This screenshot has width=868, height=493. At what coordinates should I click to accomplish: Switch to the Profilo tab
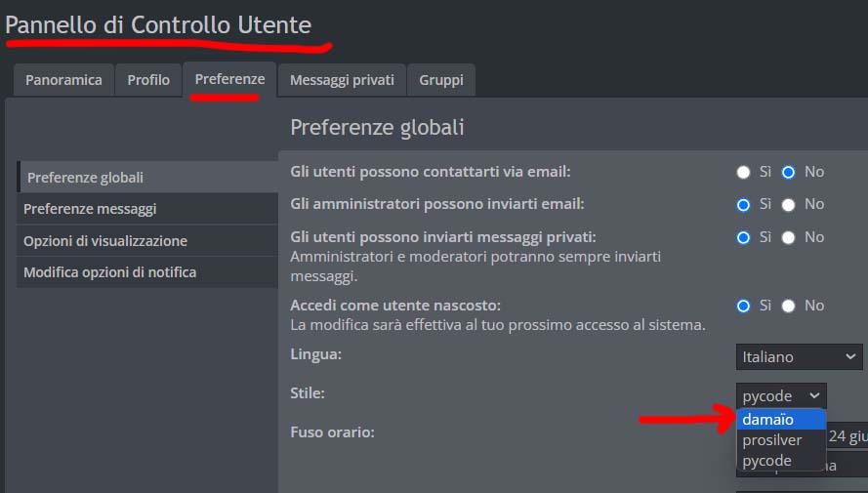click(x=148, y=80)
